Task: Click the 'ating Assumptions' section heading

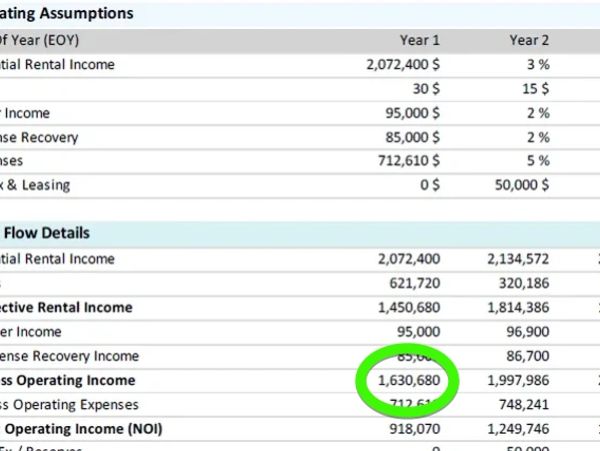Action: tap(66, 13)
